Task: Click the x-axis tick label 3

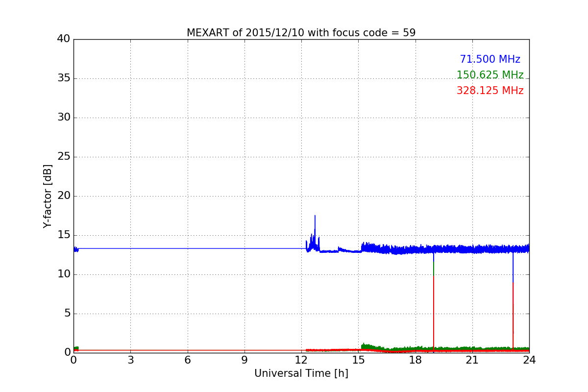Action: (x=130, y=360)
